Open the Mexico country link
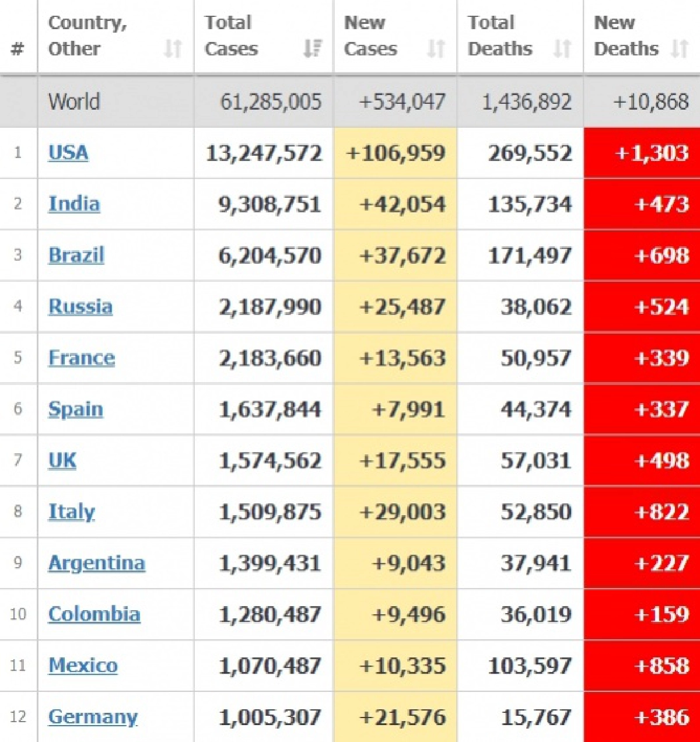The height and width of the screenshot is (742, 700). [x=83, y=666]
